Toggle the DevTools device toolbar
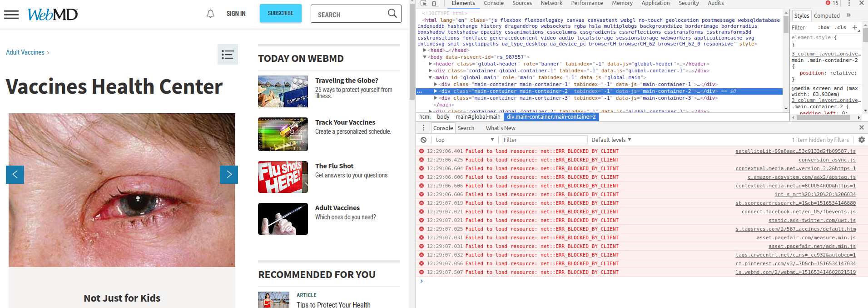Screen dimensions: 868x308 click(435, 3)
